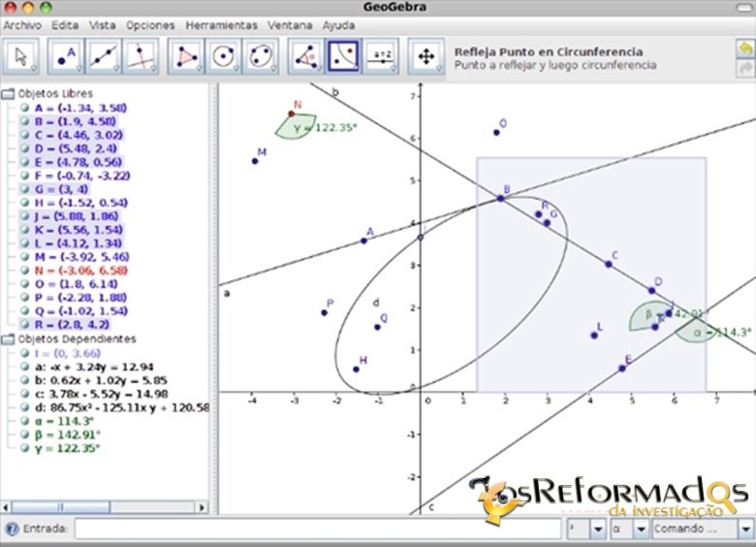The height and width of the screenshot is (547, 756).
Task: Open the Herramientas menu
Action: 222,24
